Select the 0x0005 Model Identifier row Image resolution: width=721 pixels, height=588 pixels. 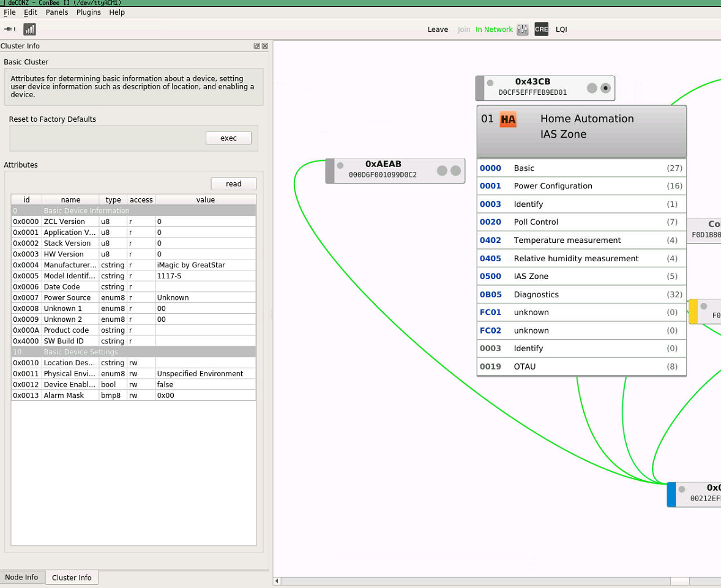[134, 276]
